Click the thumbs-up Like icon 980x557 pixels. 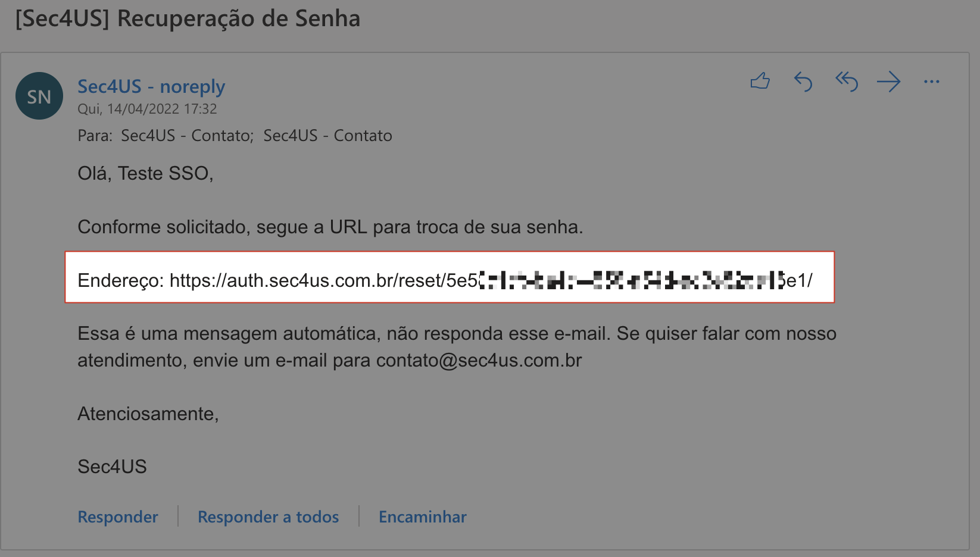(760, 81)
